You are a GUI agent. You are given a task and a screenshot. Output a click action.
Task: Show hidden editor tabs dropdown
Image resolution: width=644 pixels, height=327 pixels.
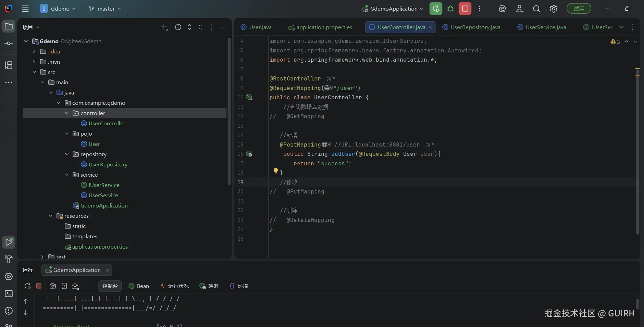pyautogui.click(x=621, y=27)
